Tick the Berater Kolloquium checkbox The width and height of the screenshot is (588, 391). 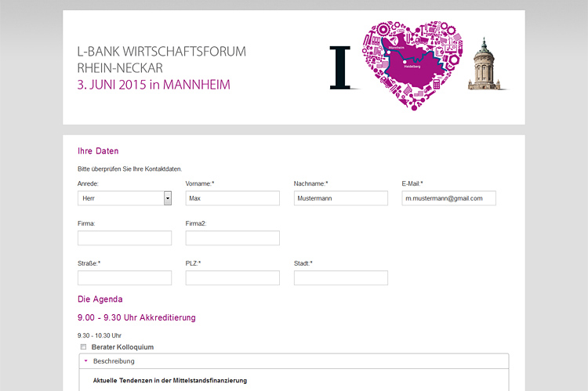click(x=83, y=347)
